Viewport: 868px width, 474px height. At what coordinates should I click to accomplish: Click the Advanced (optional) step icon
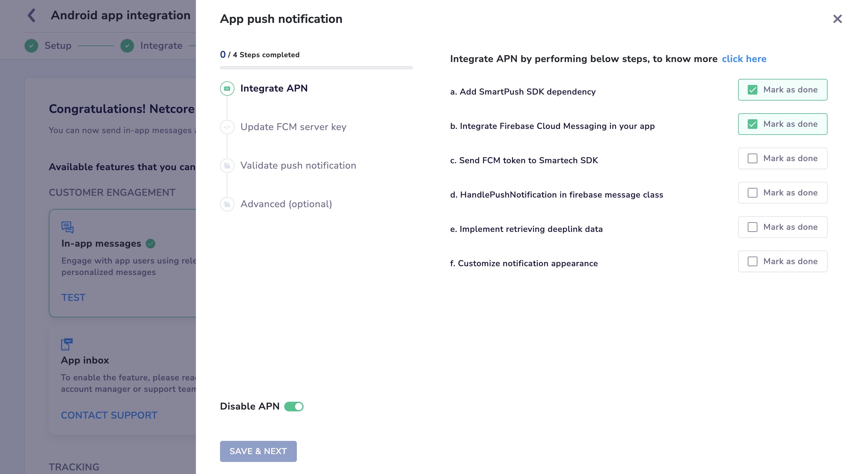click(x=227, y=204)
